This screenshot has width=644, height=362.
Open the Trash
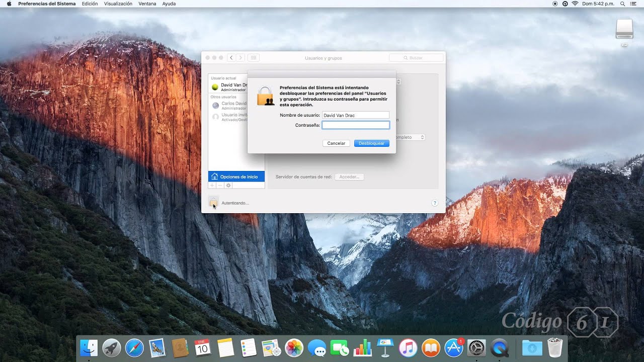(x=555, y=347)
